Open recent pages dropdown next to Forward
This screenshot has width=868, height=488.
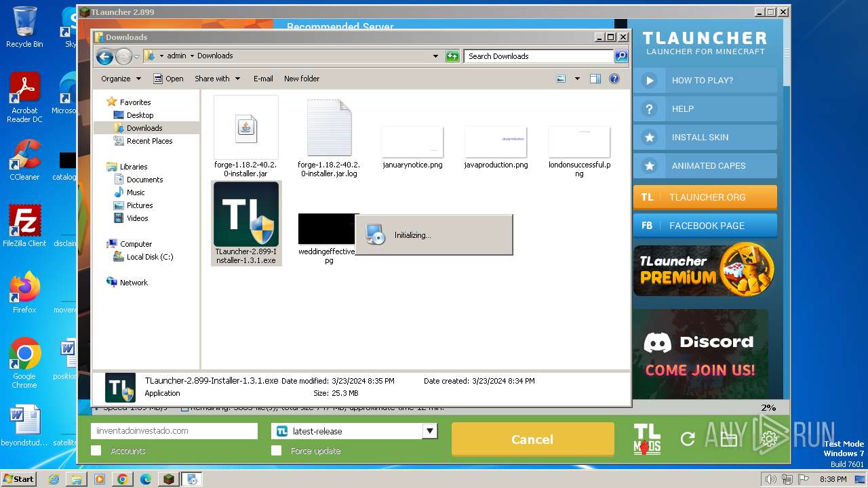[x=136, y=56]
